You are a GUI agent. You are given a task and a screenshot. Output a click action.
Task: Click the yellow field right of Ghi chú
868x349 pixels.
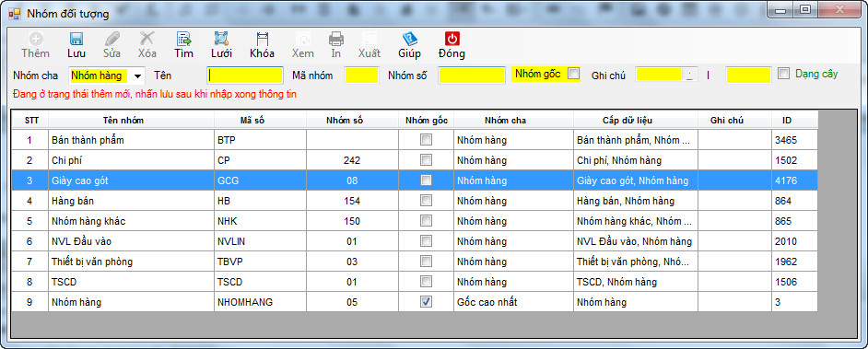748,76
